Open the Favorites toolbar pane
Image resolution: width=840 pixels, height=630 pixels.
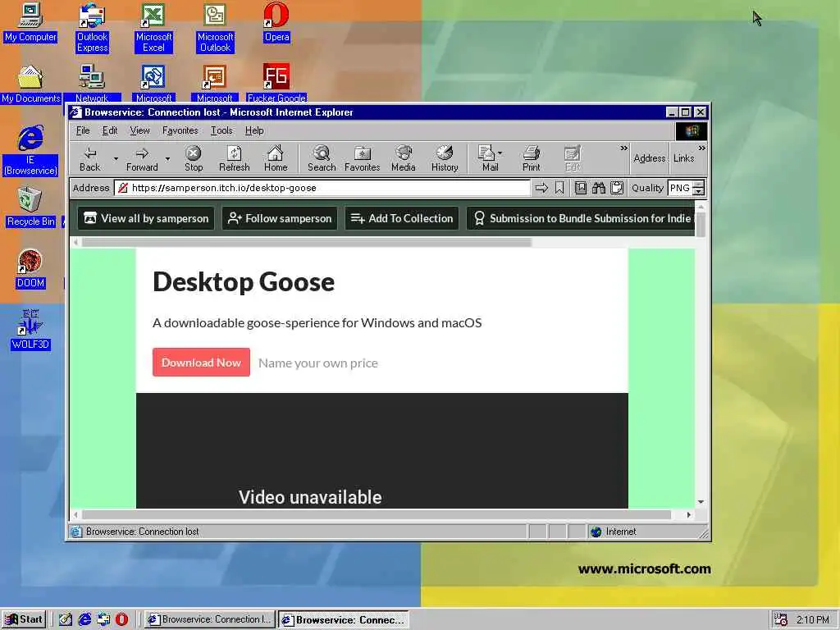[x=362, y=158]
